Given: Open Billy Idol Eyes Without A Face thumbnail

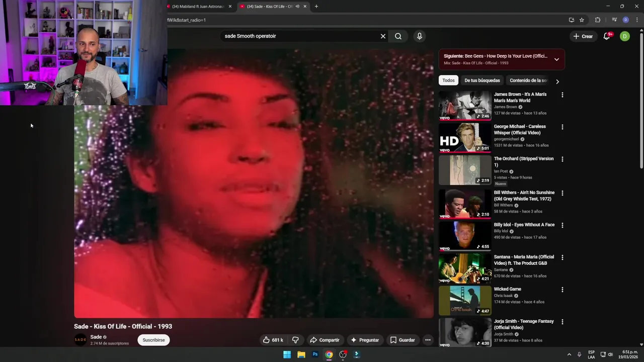Looking at the screenshot, I should pos(465,235).
